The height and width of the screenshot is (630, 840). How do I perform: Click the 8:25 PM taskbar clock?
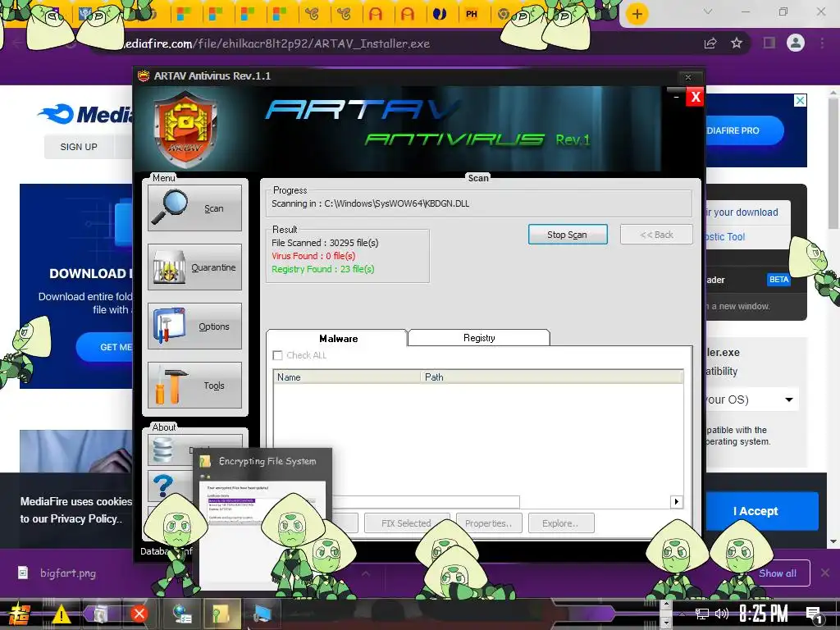coord(764,614)
